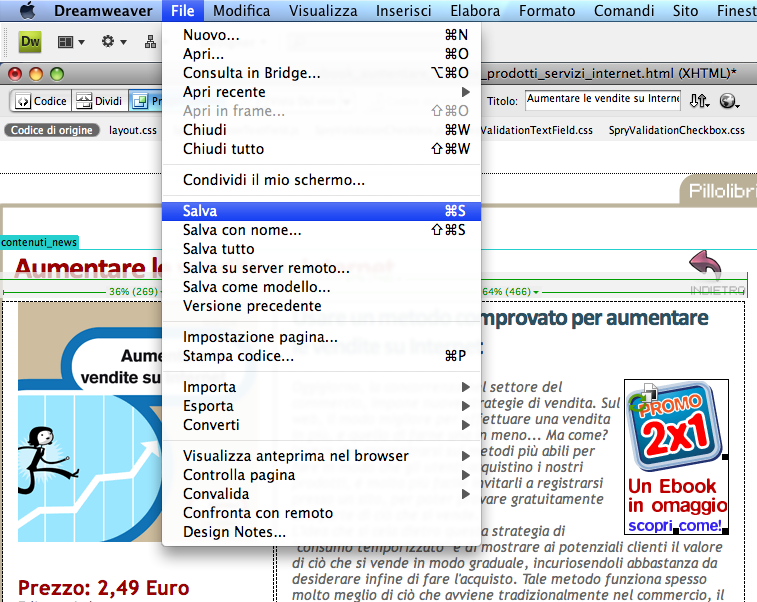Expand Controlla pagina submenu
The width and height of the screenshot is (757, 602).
pyautogui.click(x=321, y=475)
